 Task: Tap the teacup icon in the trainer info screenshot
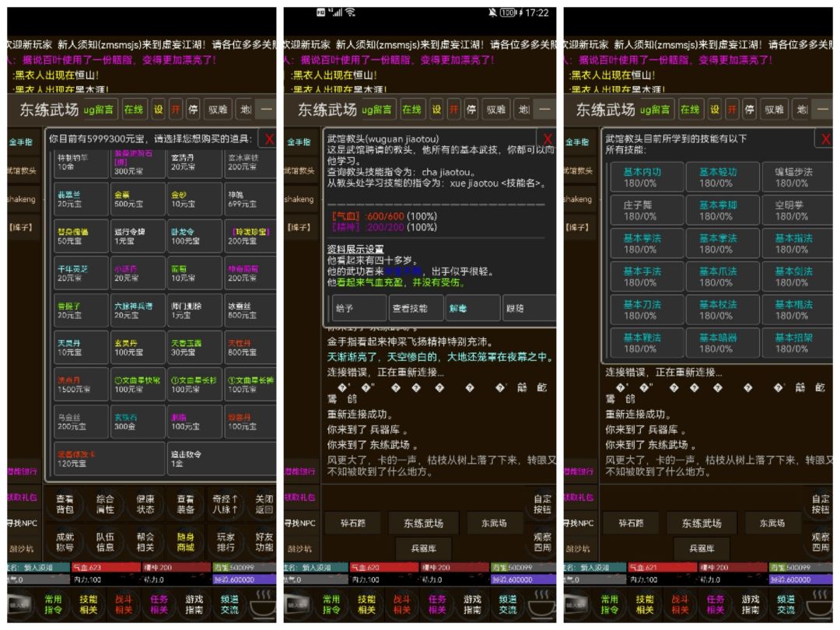[541, 604]
